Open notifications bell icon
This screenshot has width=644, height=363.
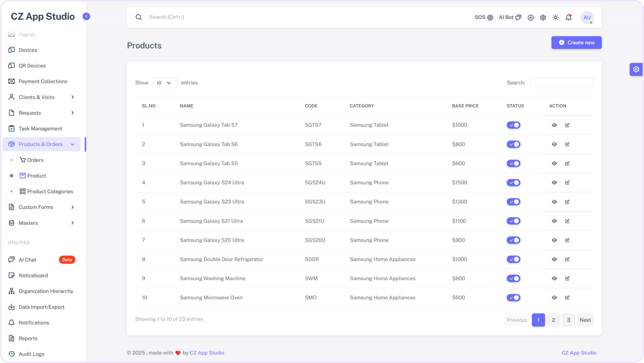[568, 17]
